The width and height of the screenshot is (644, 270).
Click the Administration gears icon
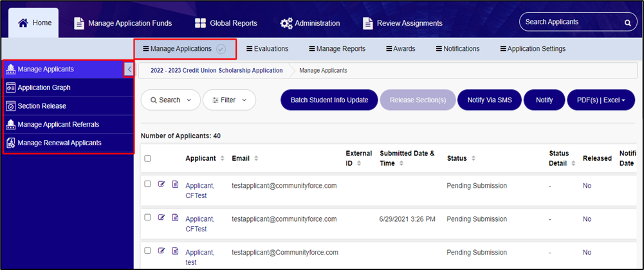[x=286, y=23]
